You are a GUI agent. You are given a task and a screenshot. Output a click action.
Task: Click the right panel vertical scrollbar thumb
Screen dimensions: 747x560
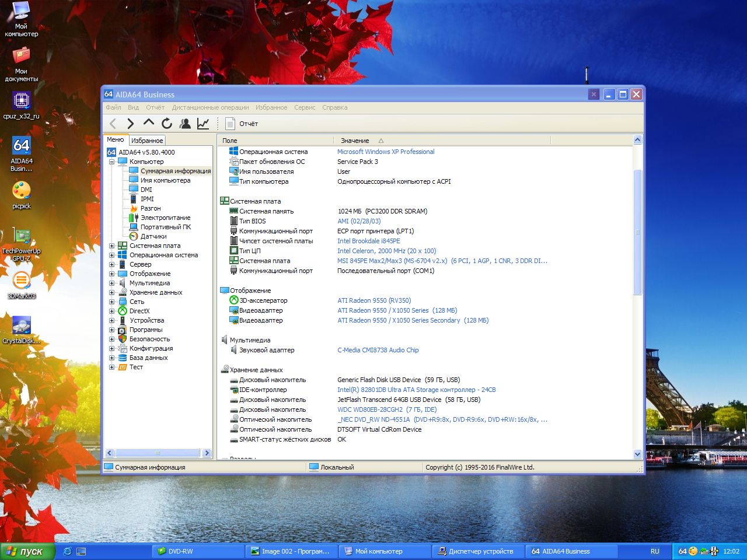[x=637, y=232]
